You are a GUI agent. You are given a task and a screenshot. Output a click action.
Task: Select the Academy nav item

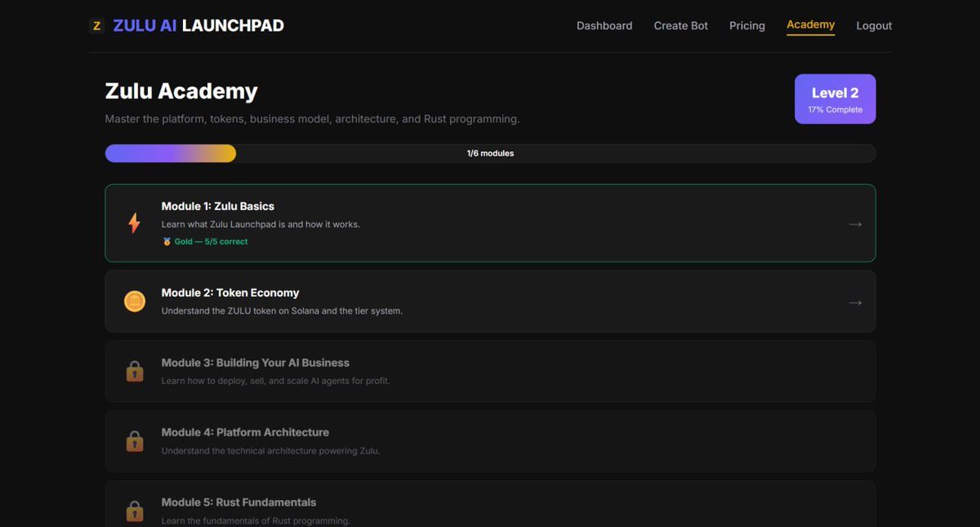[x=811, y=25]
